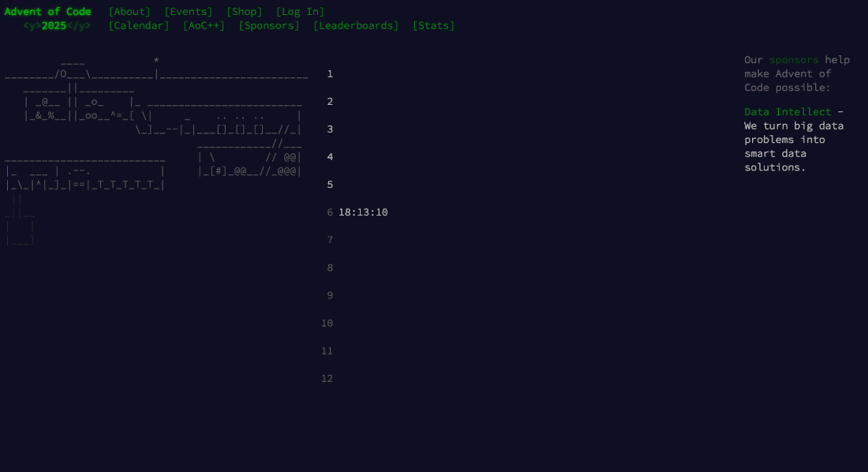Click the star atop the ASCII calendar art

click(x=156, y=60)
